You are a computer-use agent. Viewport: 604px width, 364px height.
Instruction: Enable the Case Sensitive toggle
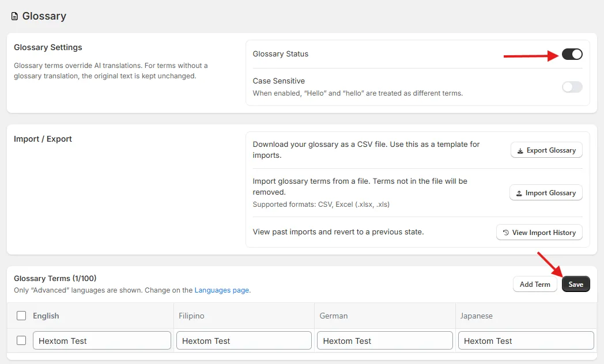[x=572, y=87]
